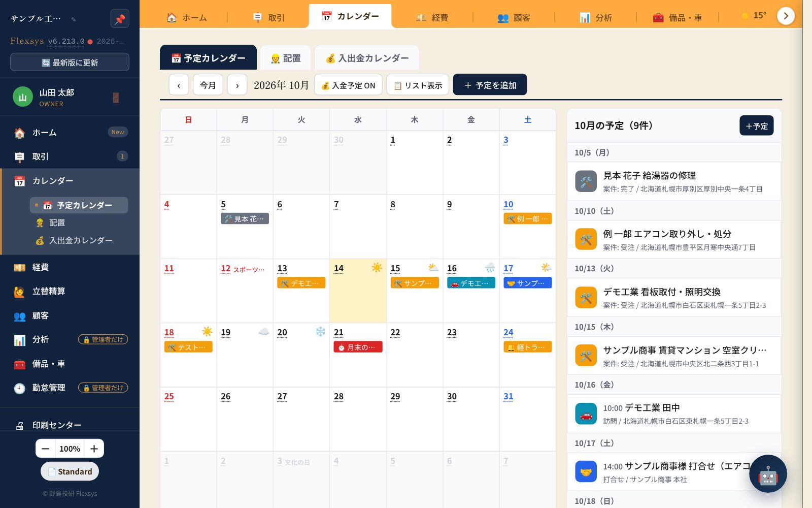812x508 pixels.
Task: Click the pin icon in sidebar header
Action: (120, 19)
